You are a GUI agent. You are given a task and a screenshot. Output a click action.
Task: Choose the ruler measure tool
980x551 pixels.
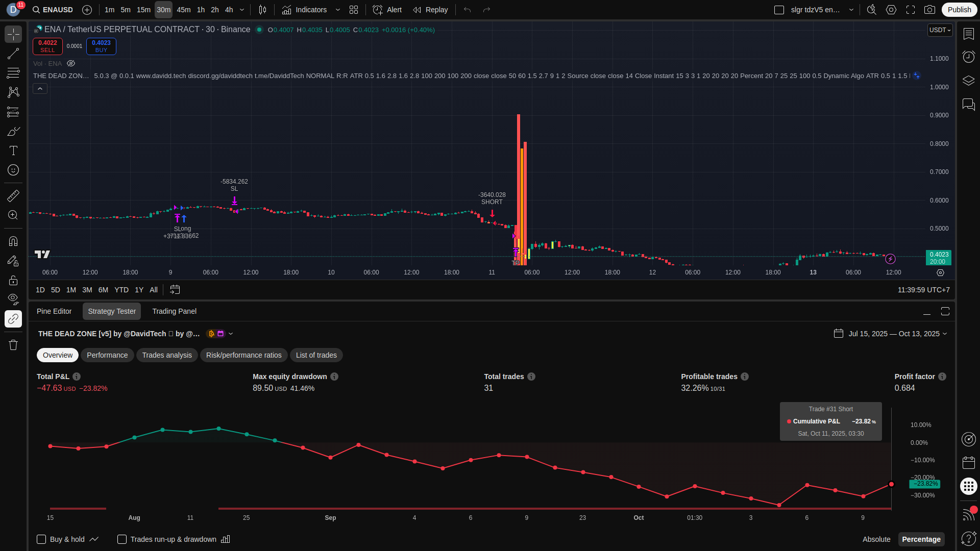(13, 195)
